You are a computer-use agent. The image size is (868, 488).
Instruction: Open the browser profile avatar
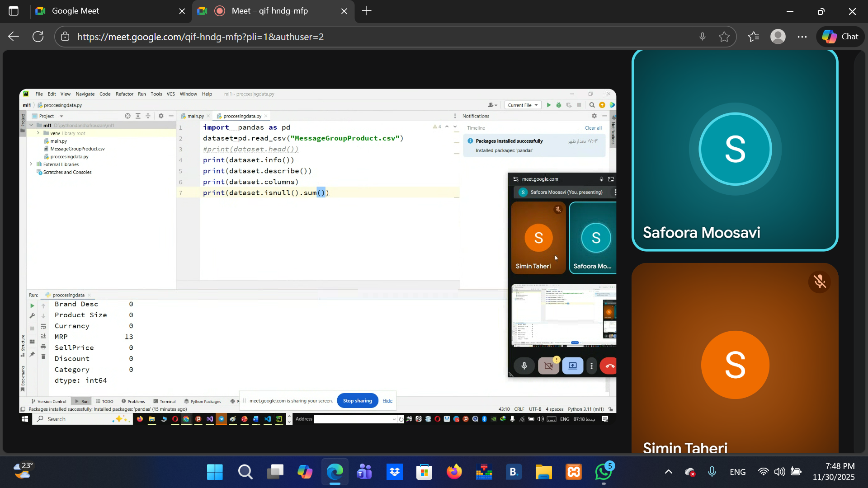pos(778,37)
